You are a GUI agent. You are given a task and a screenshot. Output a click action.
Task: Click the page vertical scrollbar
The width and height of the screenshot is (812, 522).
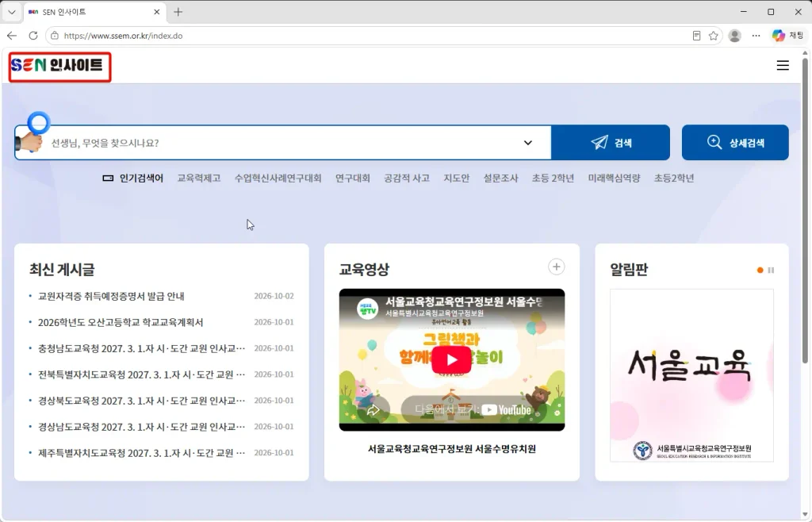click(805, 210)
